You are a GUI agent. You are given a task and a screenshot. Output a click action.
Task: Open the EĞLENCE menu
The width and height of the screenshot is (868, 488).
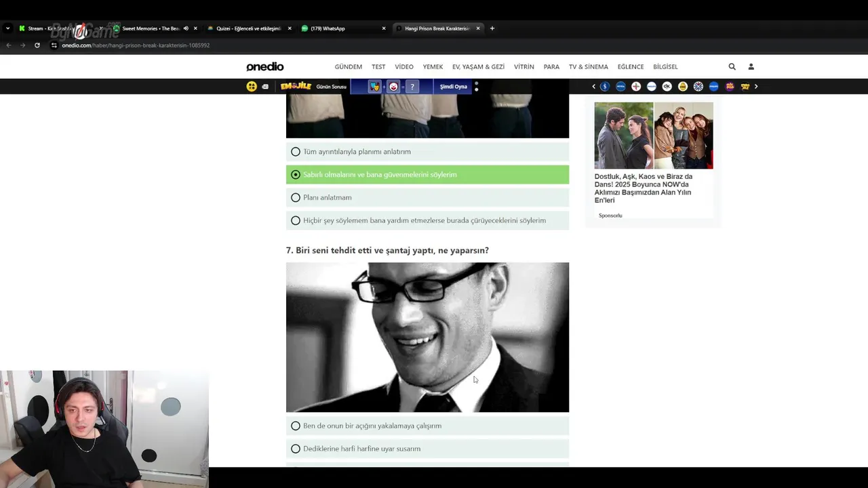[631, 66]
